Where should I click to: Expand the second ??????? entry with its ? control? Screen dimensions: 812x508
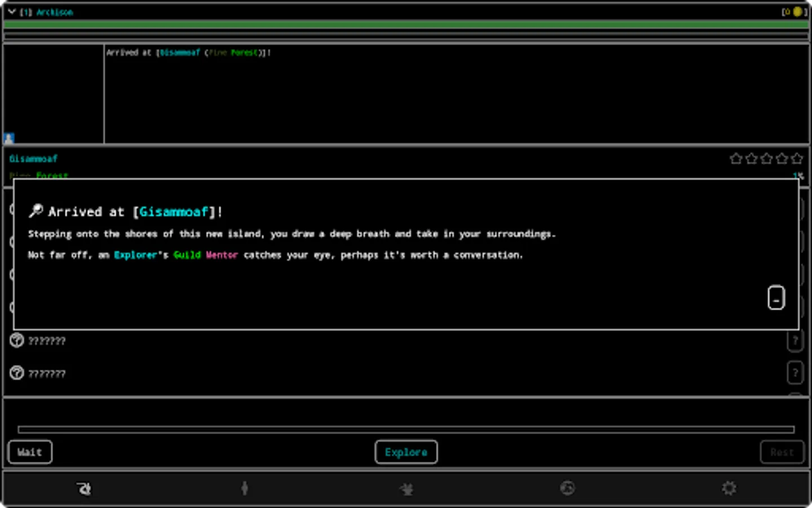point(795,373)
